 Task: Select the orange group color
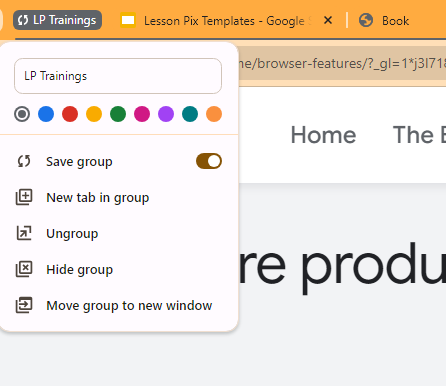[x=214, y=114]
